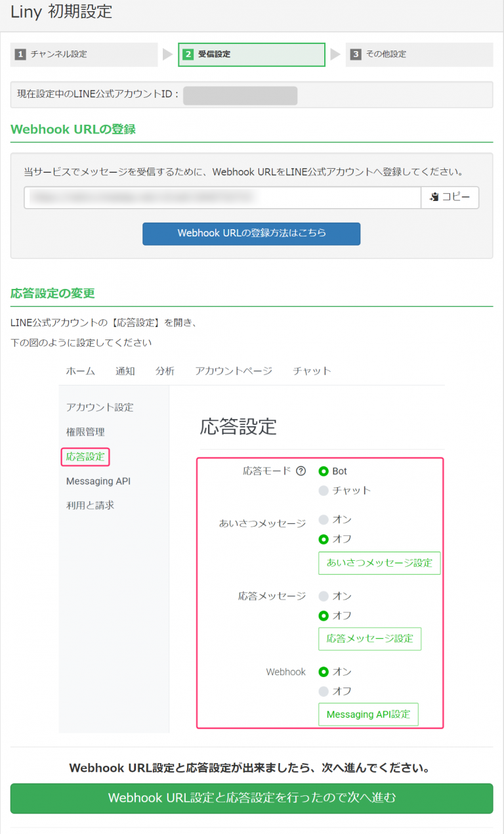
Task: Select チャット response mode radio
Action: (324, 491)
